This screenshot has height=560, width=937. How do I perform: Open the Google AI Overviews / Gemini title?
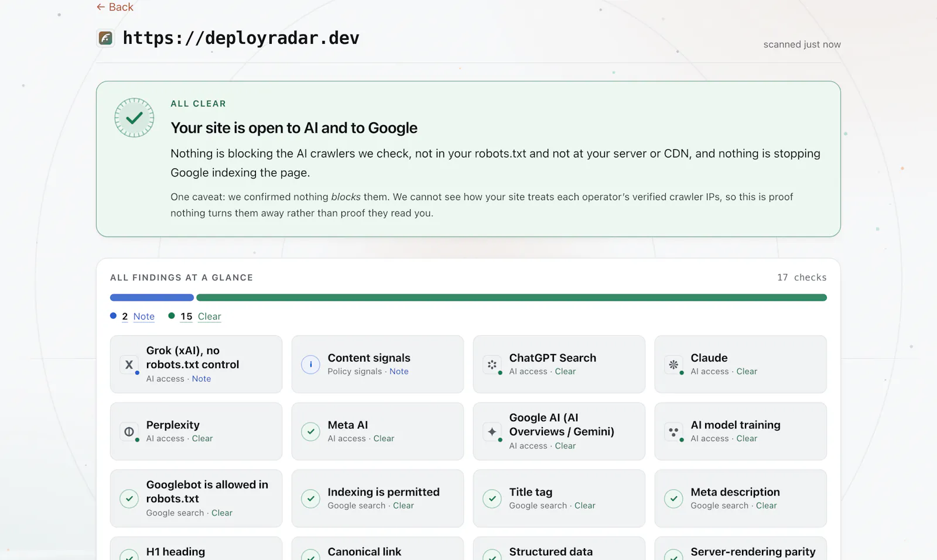point(562,425)
